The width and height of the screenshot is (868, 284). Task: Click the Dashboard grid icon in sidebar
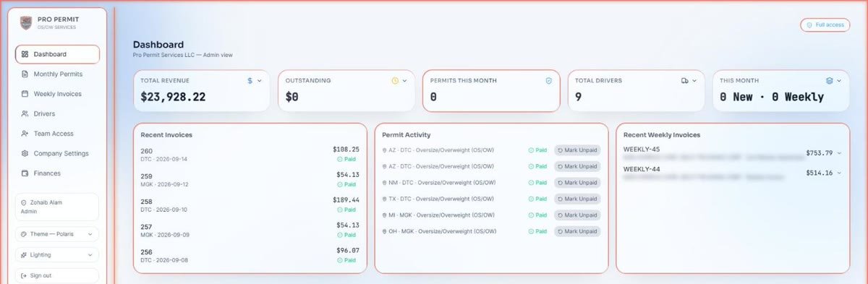25,54
